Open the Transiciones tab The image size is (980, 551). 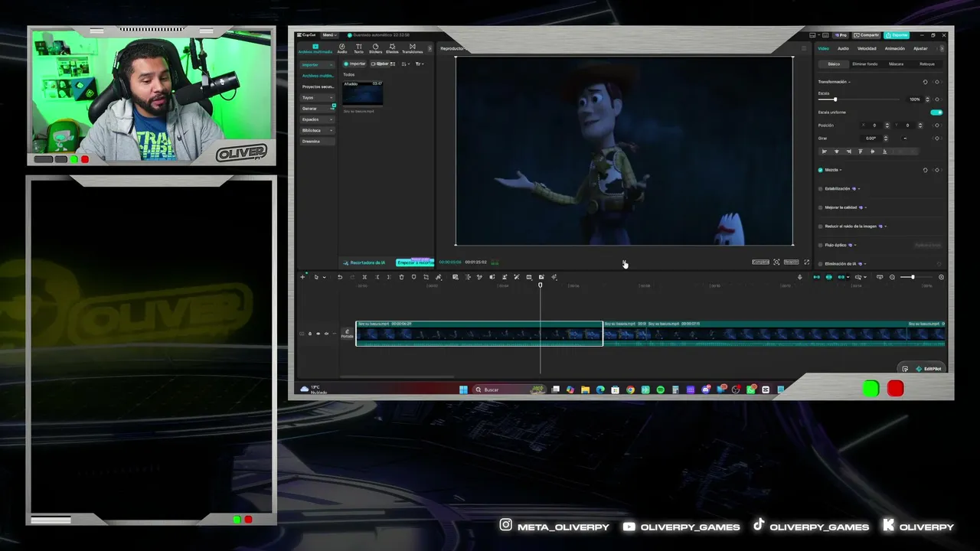[x=412, y=48]
